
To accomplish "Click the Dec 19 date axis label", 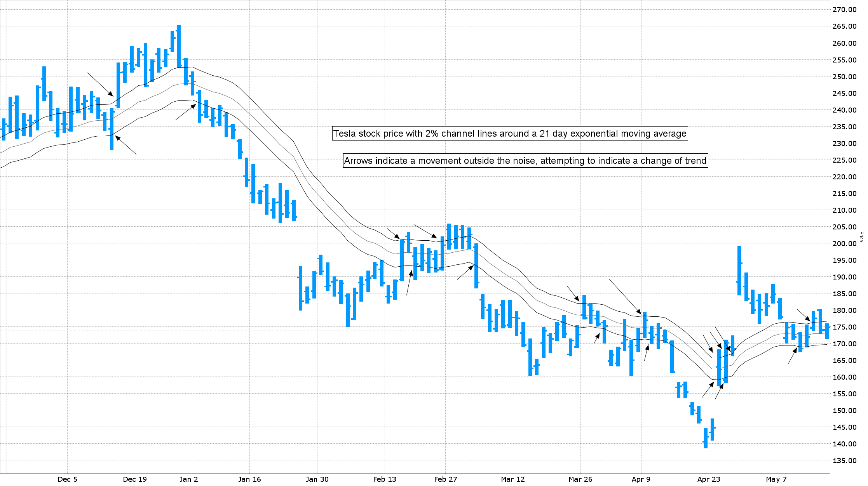I will click(x=135, y=479).
